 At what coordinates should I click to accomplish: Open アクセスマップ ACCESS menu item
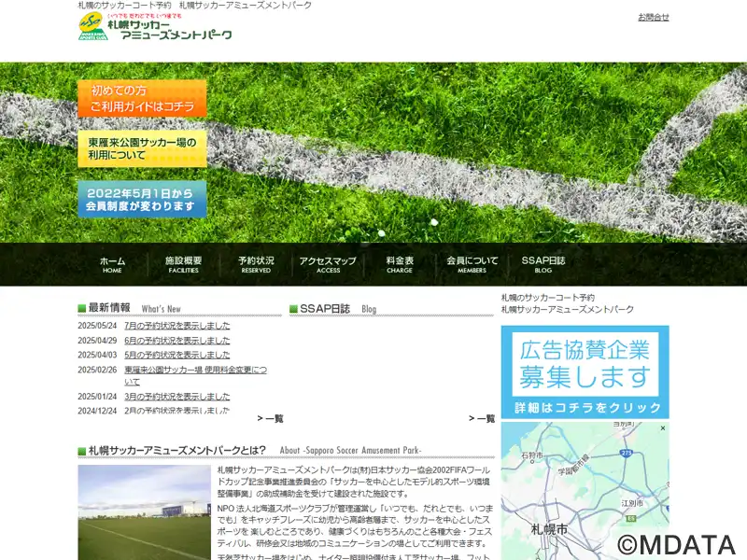pos(328,264)
